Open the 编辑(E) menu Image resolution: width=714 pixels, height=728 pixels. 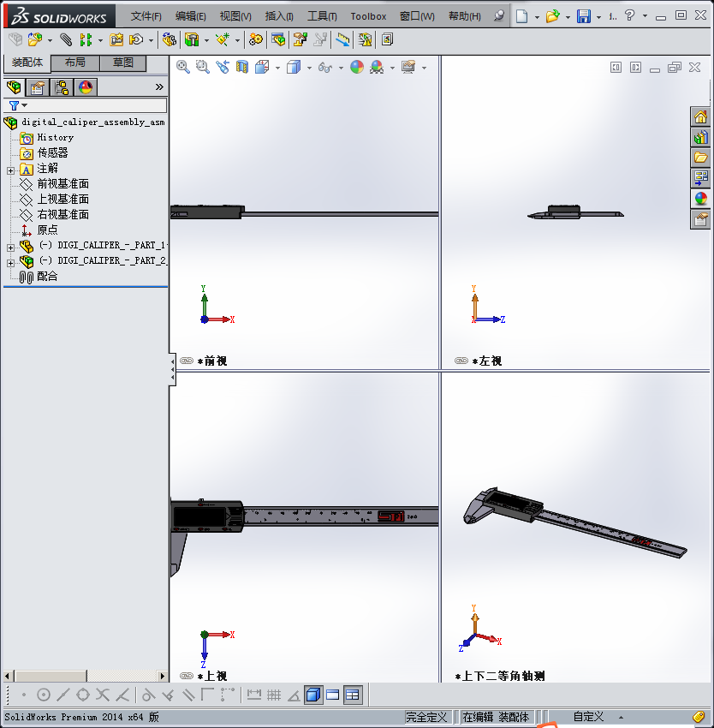pos(190,16)
